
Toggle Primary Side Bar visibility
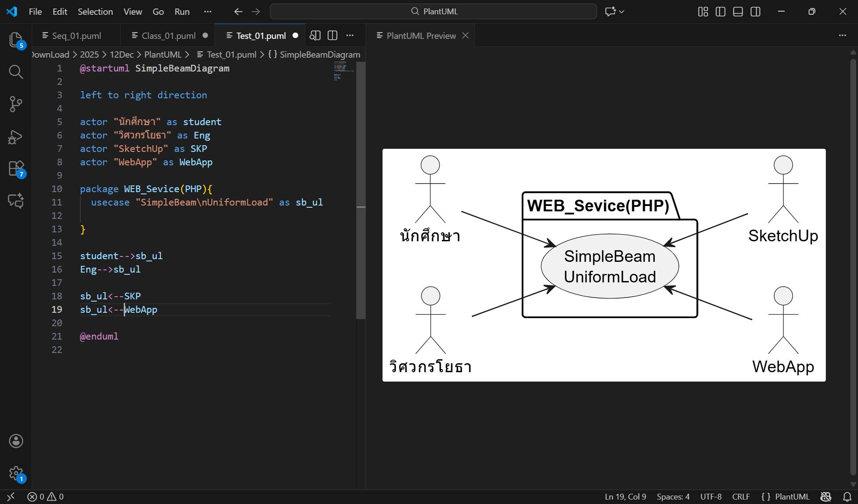click(x=720, y=12)
